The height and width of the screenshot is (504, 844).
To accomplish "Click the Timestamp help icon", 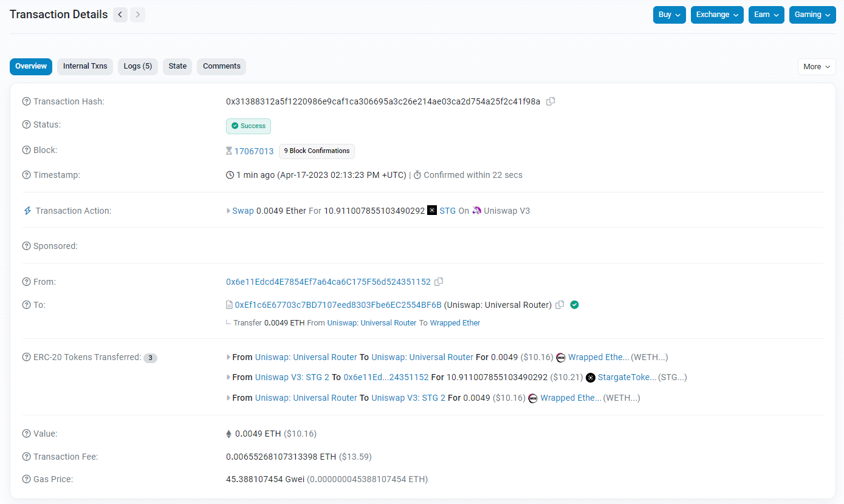I will (26, 175).
